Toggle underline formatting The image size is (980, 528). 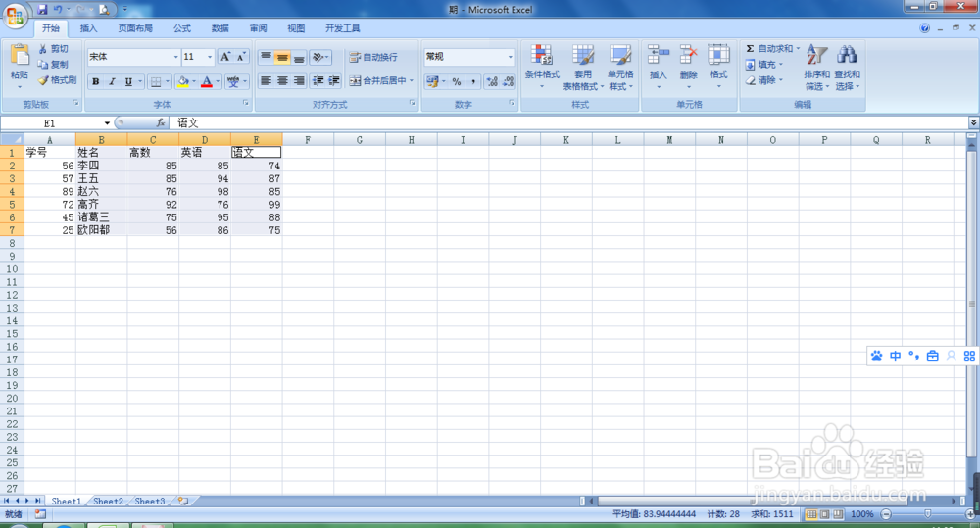click(128, 81)
